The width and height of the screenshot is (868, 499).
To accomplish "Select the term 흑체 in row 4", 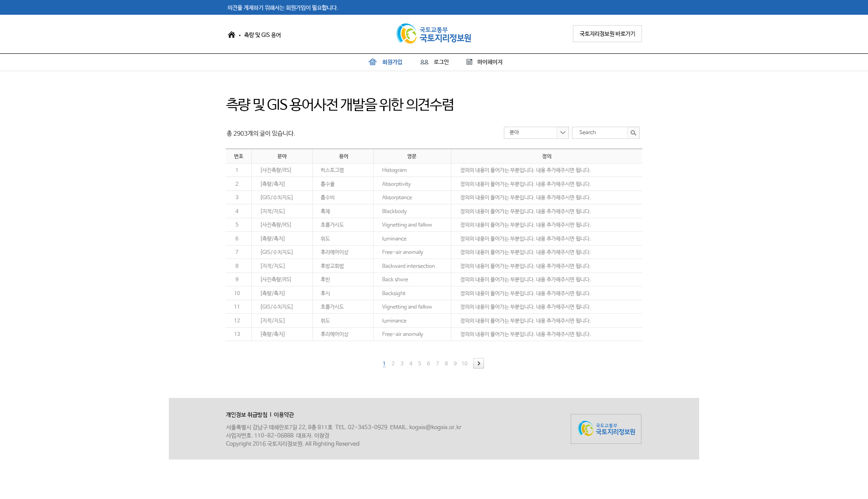I will [x=325, y=211].
